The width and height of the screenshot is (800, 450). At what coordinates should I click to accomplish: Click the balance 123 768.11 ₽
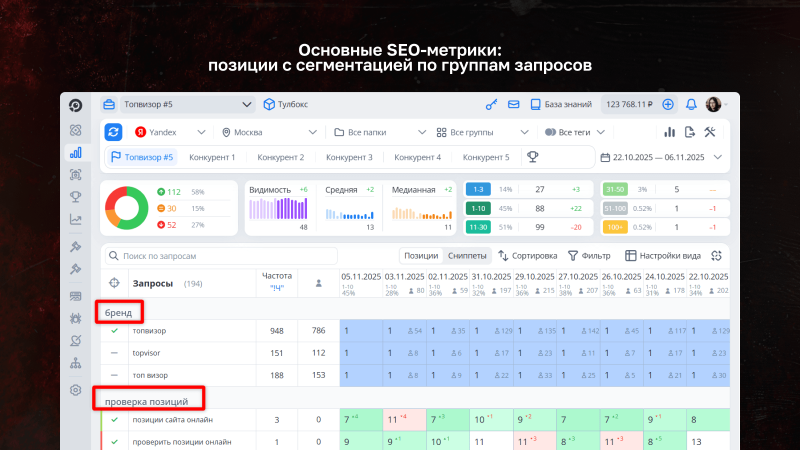point(629,105)
